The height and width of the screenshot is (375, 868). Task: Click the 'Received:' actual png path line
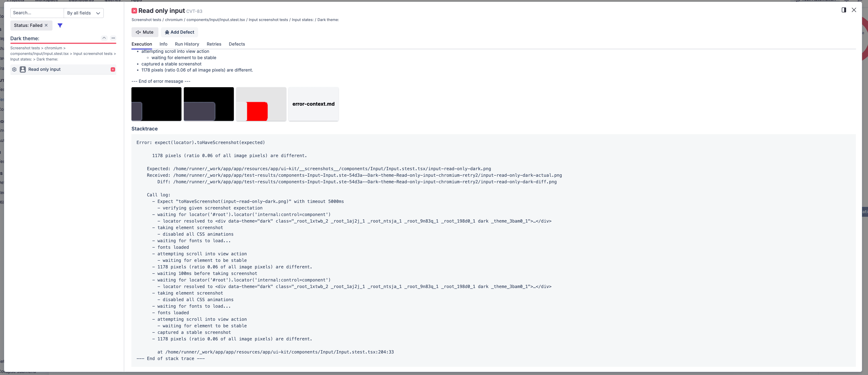click(x=354, y=175)
